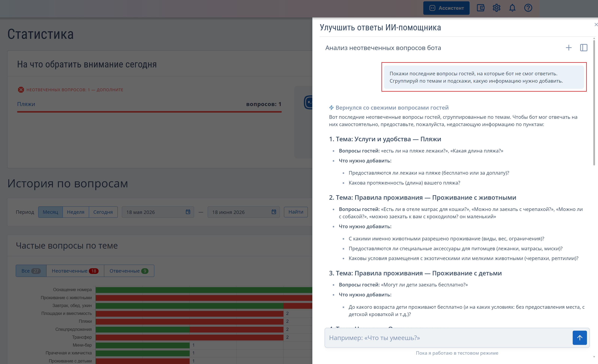The height and width of the screenshot is (364, 598).
Task: Open calendar icon for 18 мая 2026
Action: tap(188, 212)
